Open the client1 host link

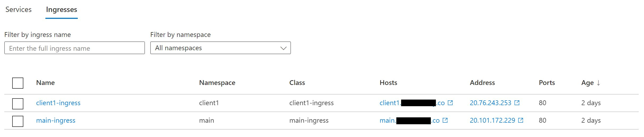pos(390,103)
